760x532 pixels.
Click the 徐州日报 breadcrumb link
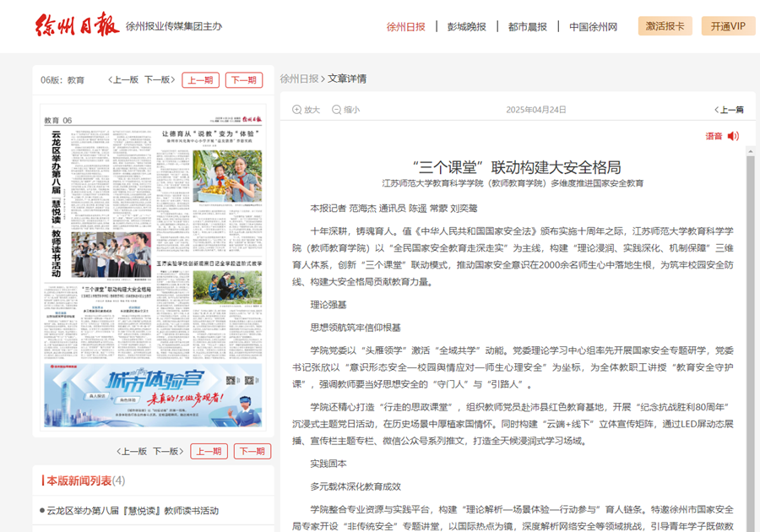[x=299, y=79]
